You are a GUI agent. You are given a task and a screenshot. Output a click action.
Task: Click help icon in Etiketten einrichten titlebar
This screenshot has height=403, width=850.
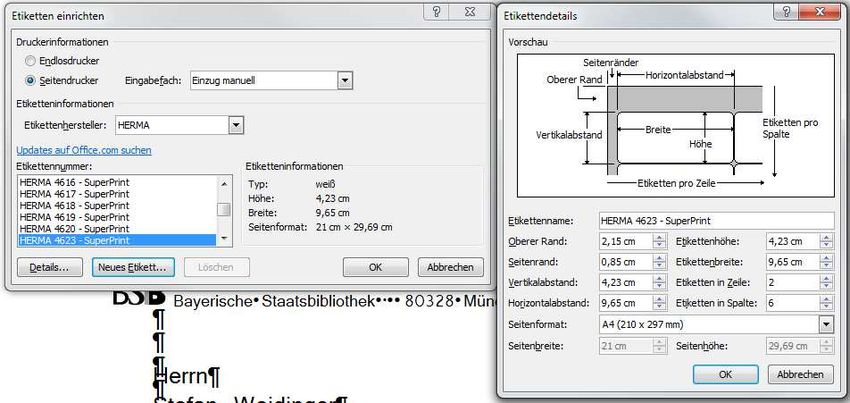(x=438, y=11)
